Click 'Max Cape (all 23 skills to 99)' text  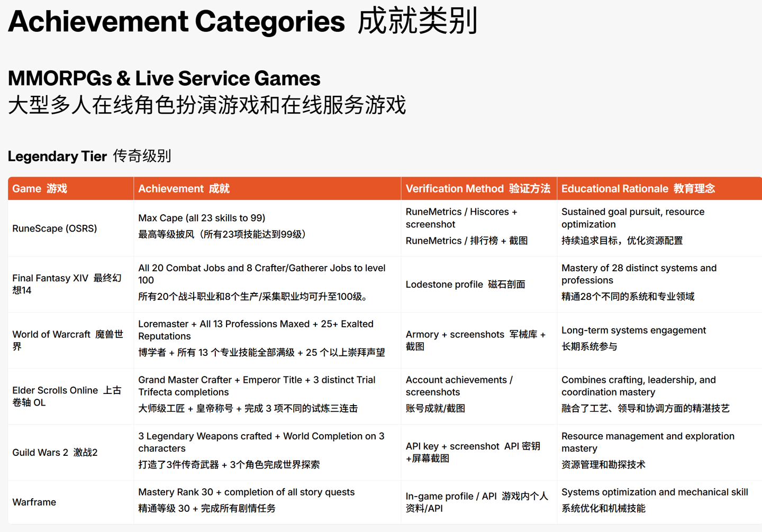tap(202, 218)
